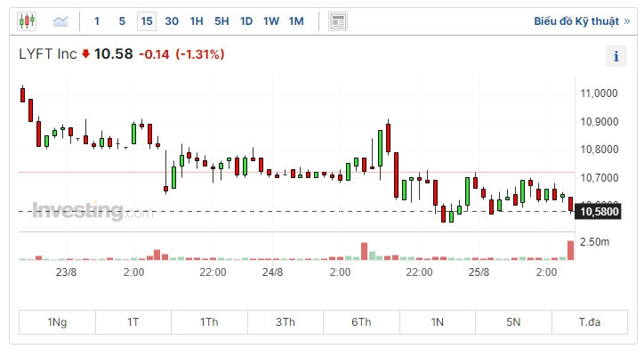Select the 5H interval
This screenshot has width=644, height=357.
click(221, 21)
